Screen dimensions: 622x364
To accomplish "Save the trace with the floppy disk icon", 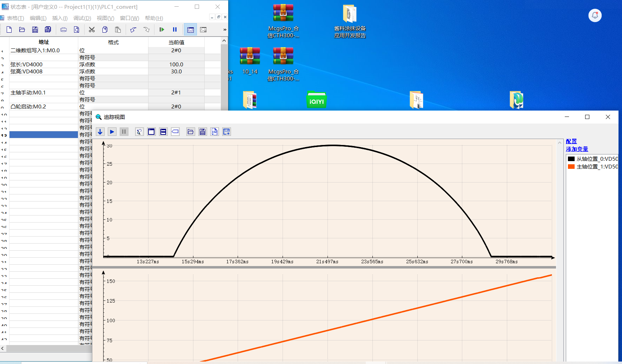I will tap(203, 132).
